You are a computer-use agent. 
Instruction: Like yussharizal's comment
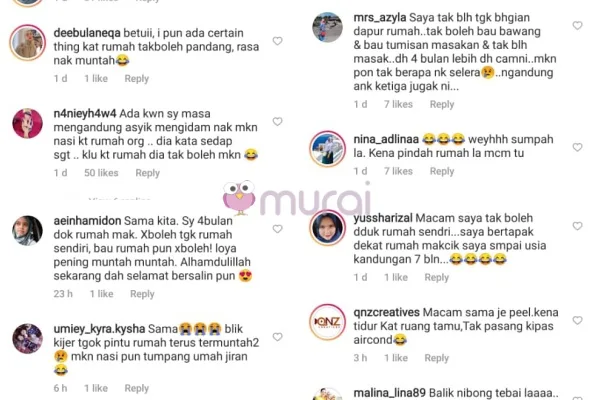577,226
